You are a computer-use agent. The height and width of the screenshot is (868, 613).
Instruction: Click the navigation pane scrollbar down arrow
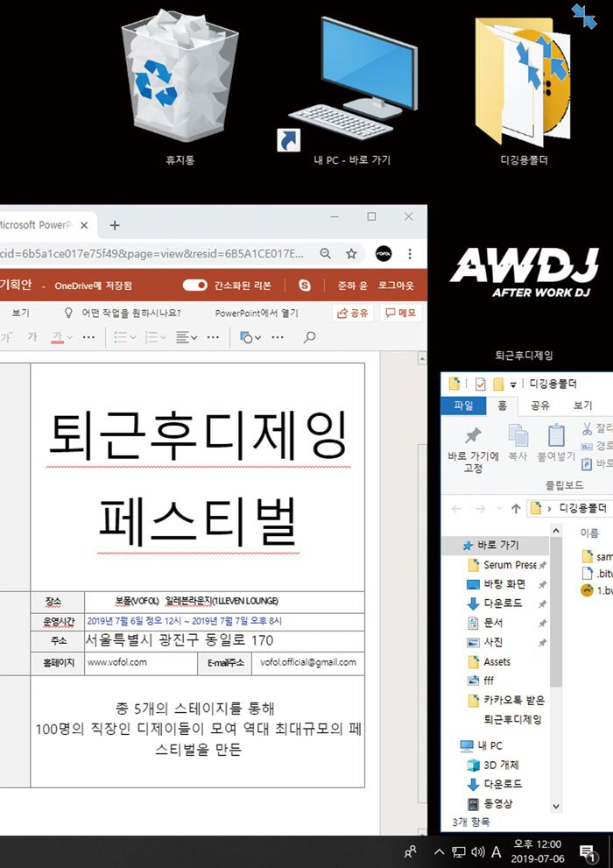pos(556,807)
